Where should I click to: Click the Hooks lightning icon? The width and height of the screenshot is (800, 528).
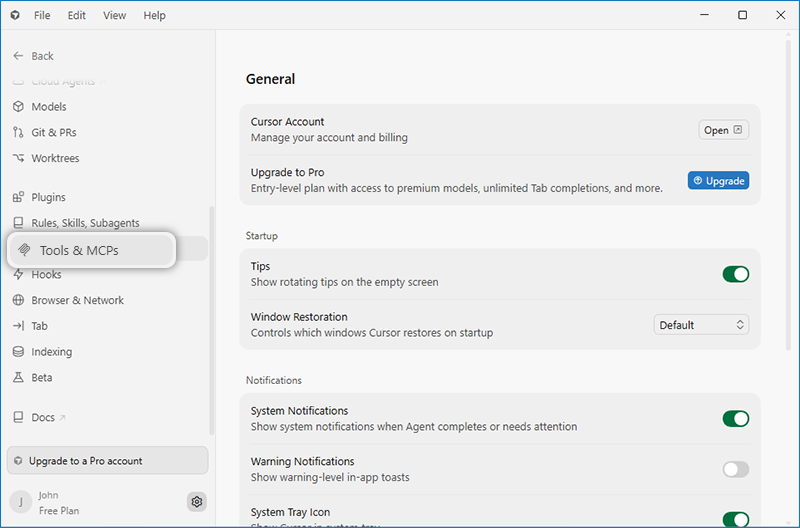pyautogui.click(x=18, y=274)
